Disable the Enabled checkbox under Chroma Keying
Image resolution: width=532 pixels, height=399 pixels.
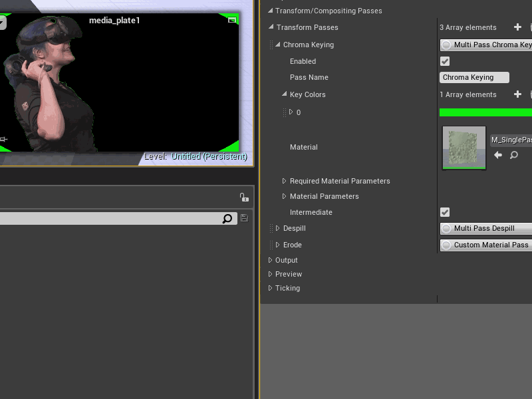[444, 61]
